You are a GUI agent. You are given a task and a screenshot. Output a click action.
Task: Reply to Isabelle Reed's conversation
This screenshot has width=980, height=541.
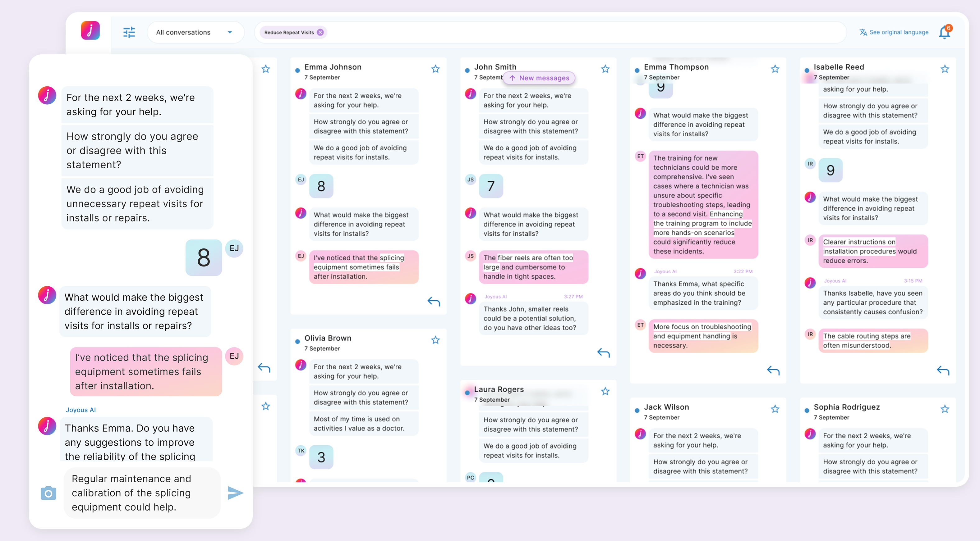tap(943, 370)
